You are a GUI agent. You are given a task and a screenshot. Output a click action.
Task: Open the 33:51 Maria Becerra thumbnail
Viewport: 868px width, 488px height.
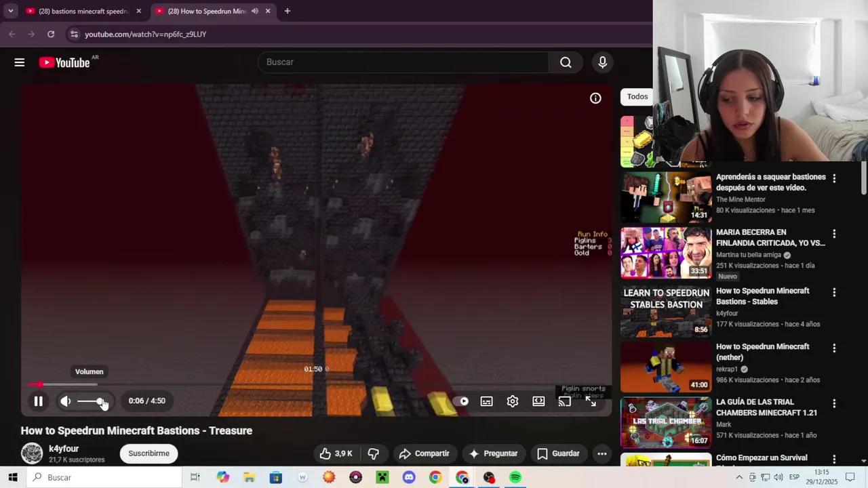click(666, 253)
